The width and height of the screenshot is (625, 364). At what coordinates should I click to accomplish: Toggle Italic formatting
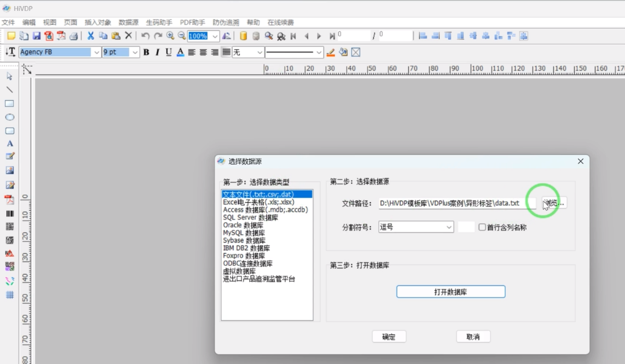[157, 52]
